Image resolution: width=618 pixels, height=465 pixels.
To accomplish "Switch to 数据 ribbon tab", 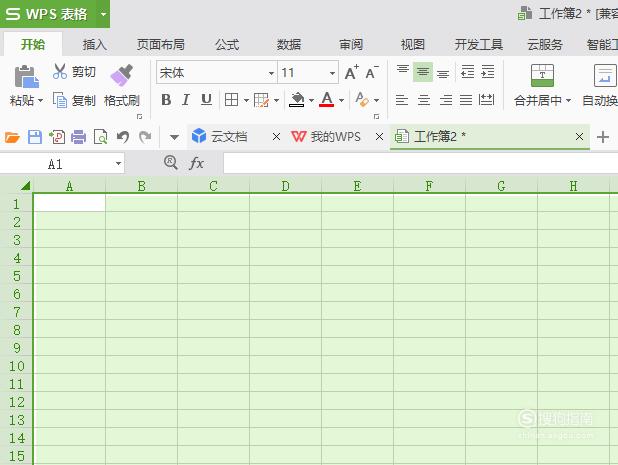I will 289,45.
